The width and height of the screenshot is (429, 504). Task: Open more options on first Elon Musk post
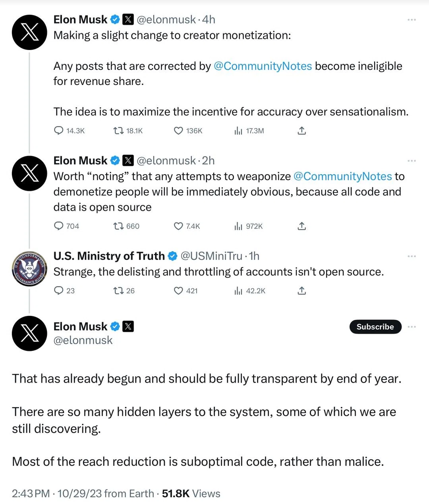tap(412, 19)
